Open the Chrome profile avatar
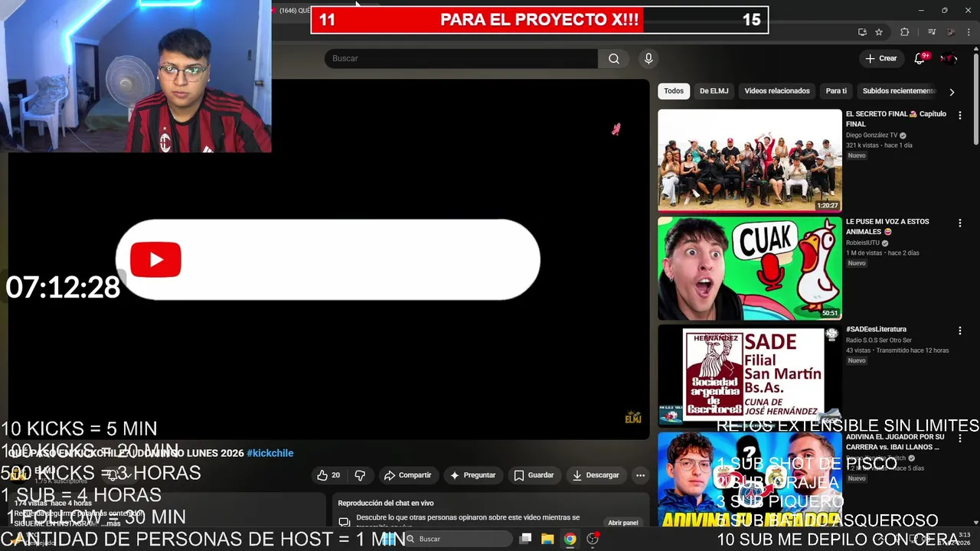The width and height of the screenshot is (980, 551). 951,32
